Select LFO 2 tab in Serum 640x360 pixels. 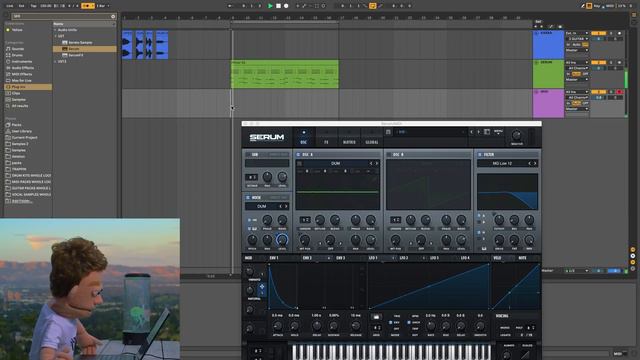pyautogui.click(x=404, y=258)
